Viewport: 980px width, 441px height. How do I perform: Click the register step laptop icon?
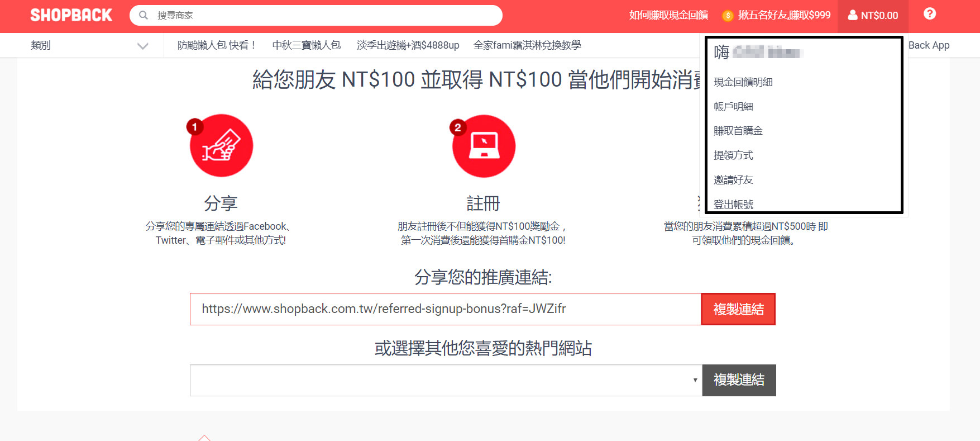click(484, 146)
